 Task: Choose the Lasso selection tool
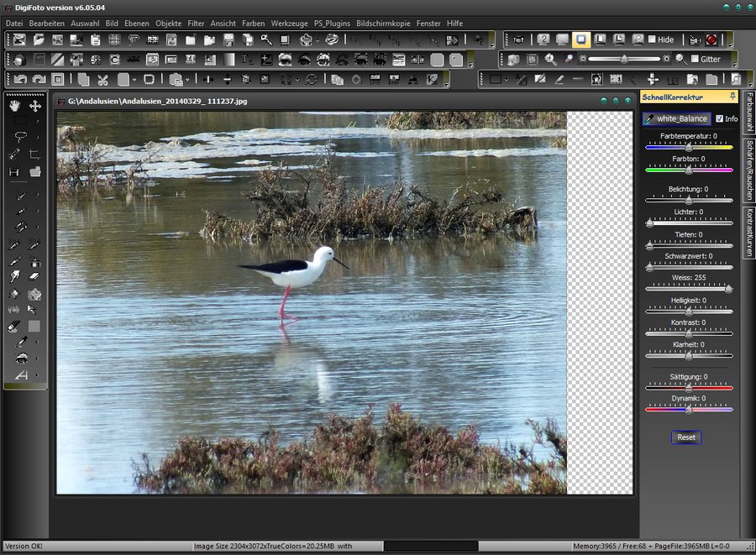tap(19, 137)
